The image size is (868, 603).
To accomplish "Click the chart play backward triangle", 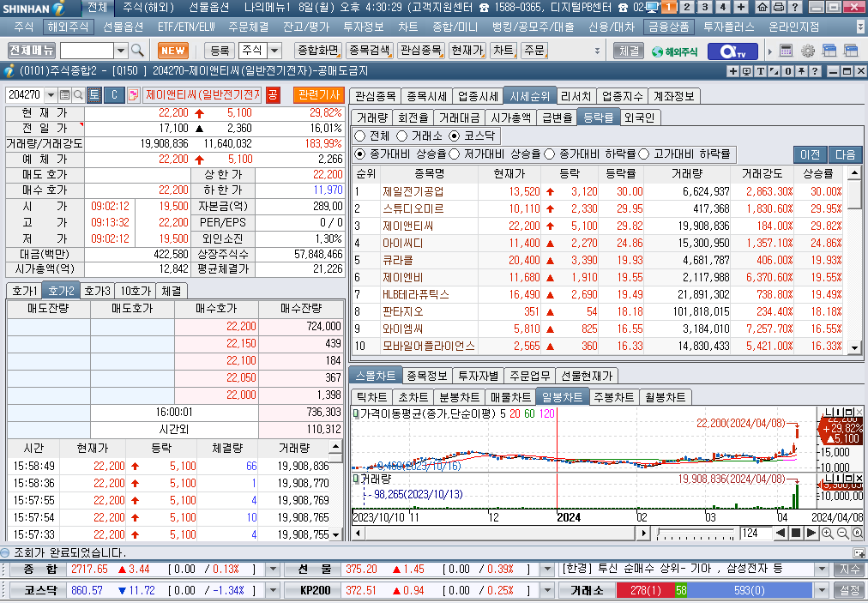I will click(x=781, y=534).
